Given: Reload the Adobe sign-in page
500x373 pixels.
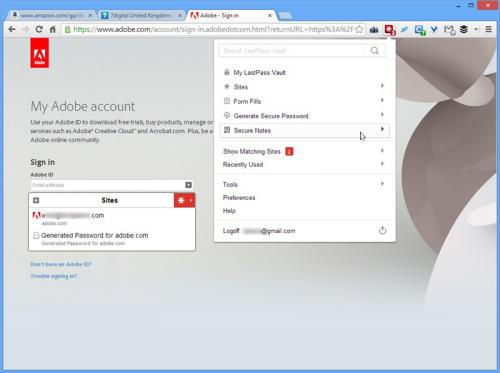Looking at the screenshot, I should [x=39, y=29].
